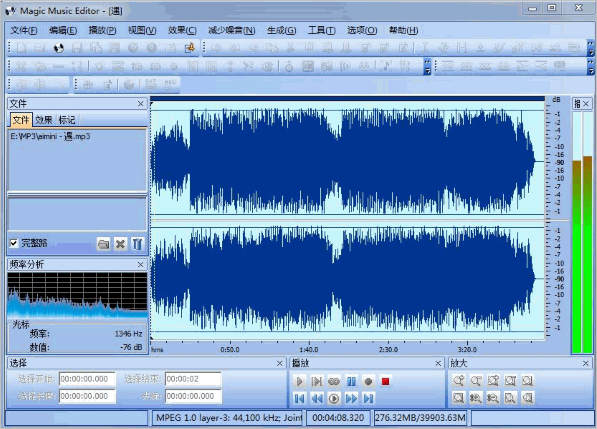
Task: Click the green level meter bars
Action: (582, 232)
